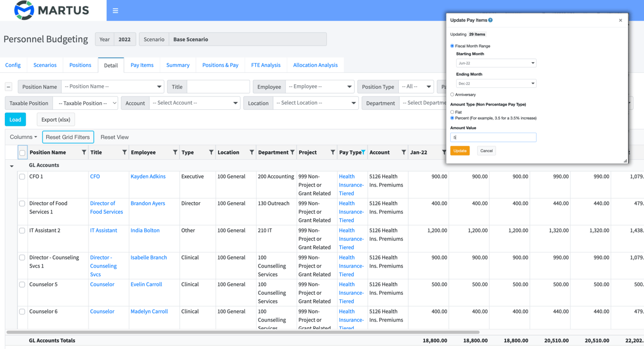The width and height of the screenshot is (644, 349).
Task: Open the Employee column filter
Action: click(175, 152)
